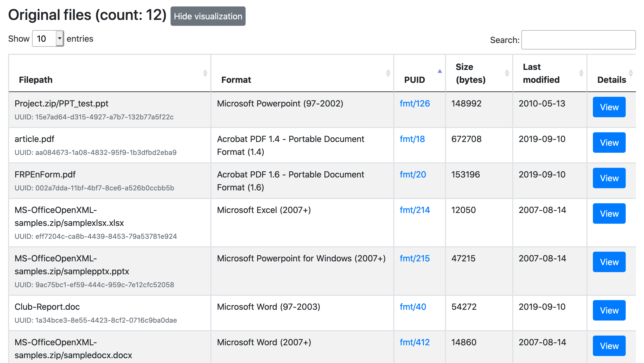Sort by Size (bytes) column arrows
Image resolution: width=644 pixels, height=363 pixels.
point(507,73)
